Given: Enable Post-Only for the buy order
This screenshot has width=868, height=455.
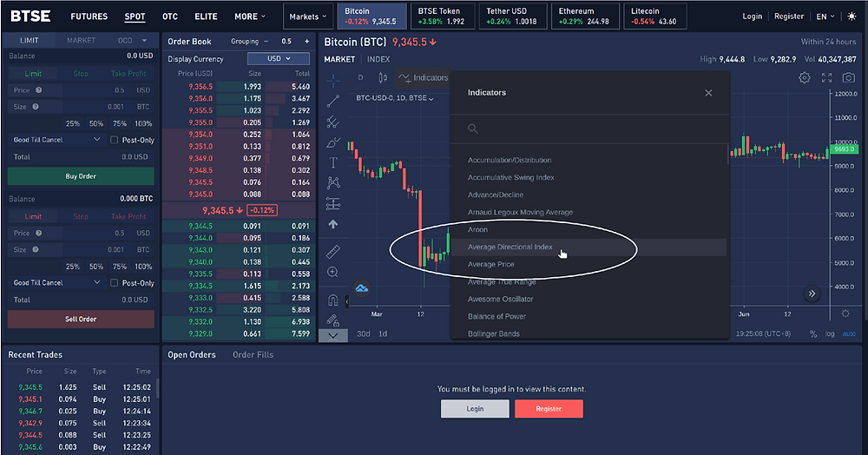Looking at the screenshot, I should [114, 140].
